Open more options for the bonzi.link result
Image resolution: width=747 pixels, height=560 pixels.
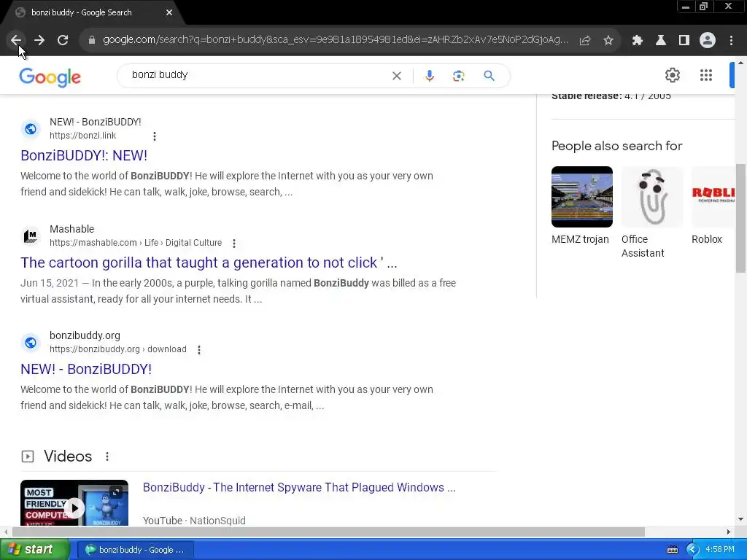coord(155,136)
